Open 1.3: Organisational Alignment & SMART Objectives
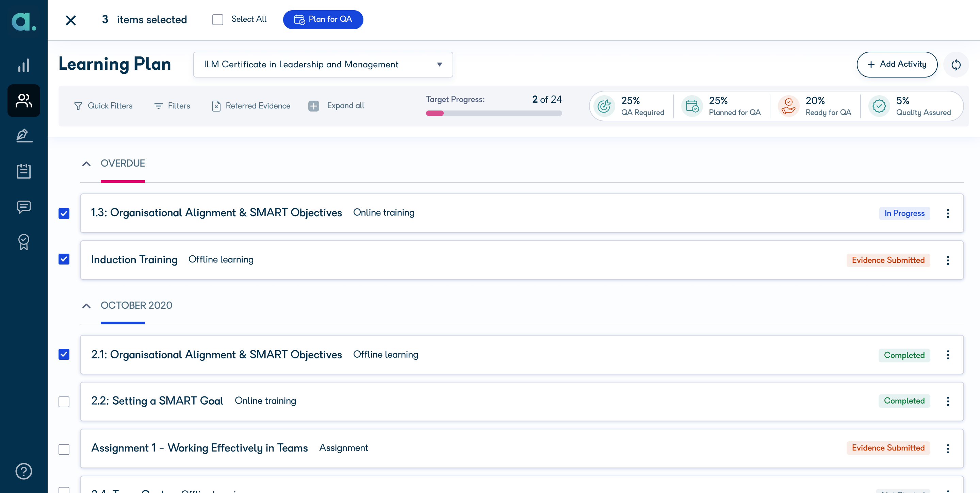The width and height of the screenshot is (980, 493). tap(216, 213)
